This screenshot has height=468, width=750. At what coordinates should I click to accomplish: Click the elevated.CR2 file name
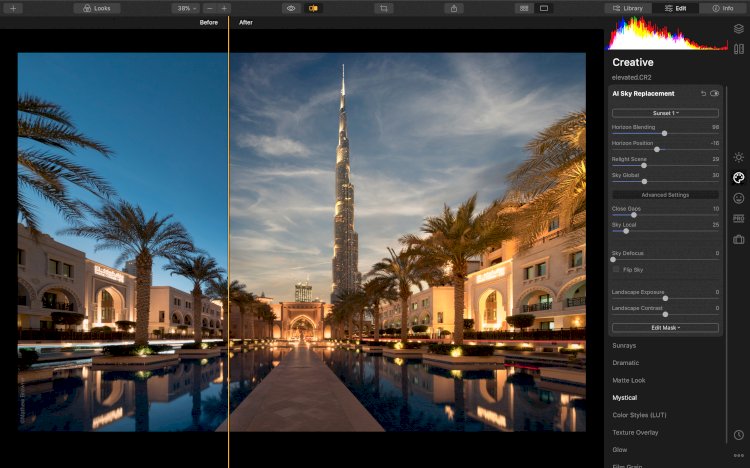pos(631,78)
